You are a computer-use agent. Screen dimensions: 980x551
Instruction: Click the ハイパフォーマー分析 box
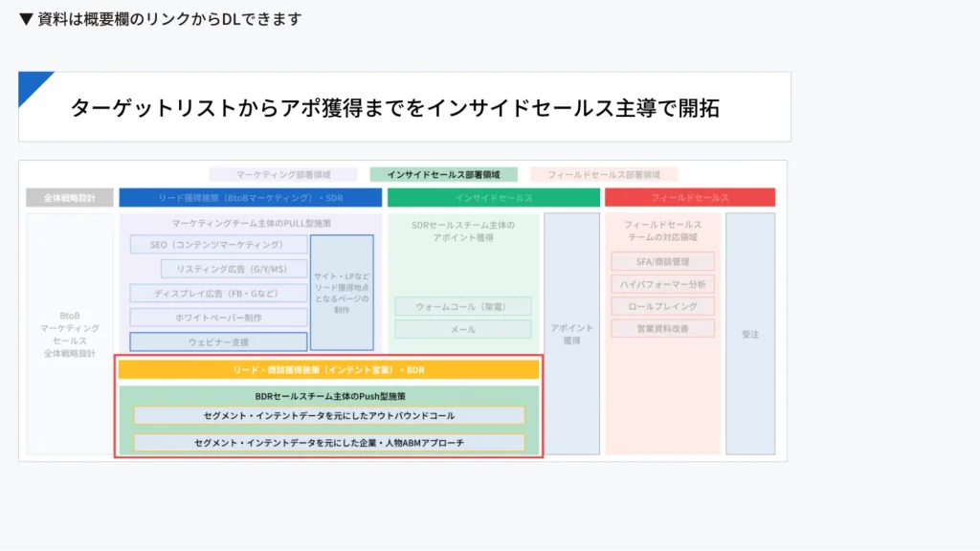[662, 284]
